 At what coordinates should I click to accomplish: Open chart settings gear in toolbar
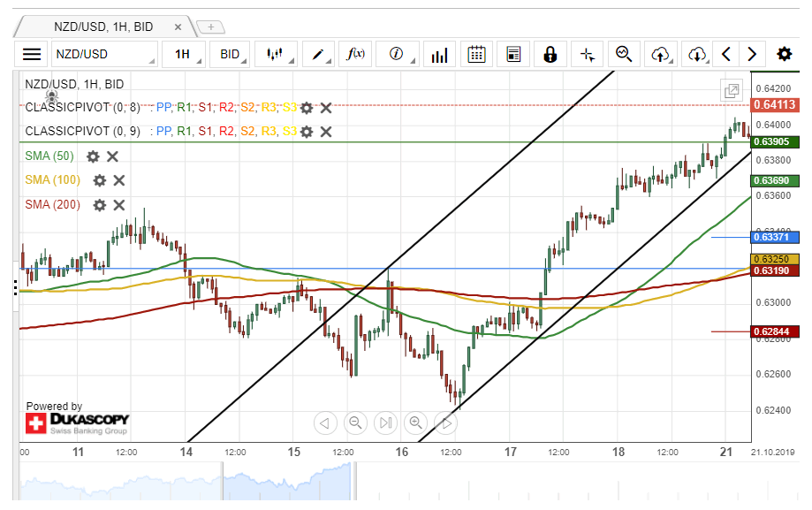tap(784, 54)
